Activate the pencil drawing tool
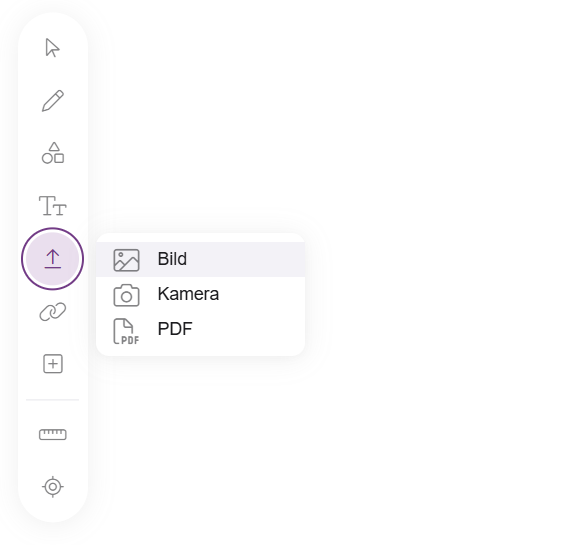 pos(53,101)
